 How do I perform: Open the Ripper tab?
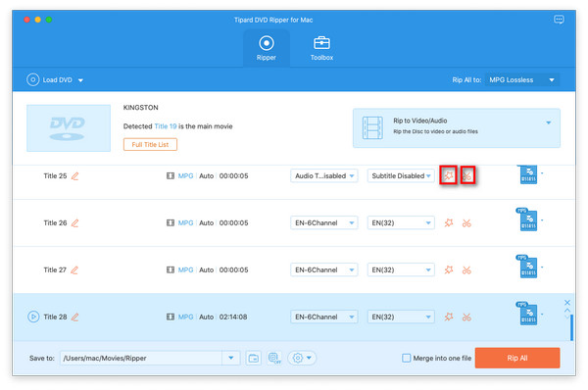click(x=267, y=48)
